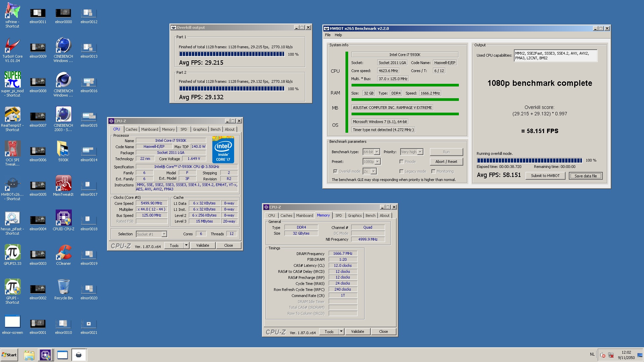Open File menu in HWBOT x265
Viewport: 644px width, 362px height.
pyautogui.click(x=328, y=35)
